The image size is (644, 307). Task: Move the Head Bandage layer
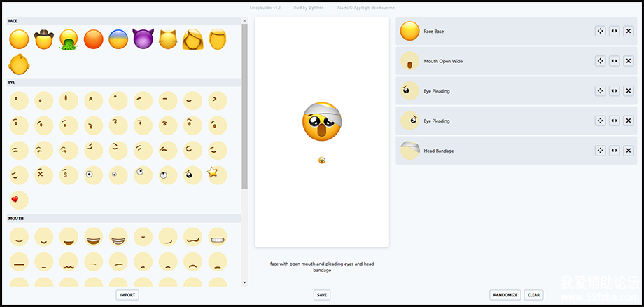click(600, 151)
